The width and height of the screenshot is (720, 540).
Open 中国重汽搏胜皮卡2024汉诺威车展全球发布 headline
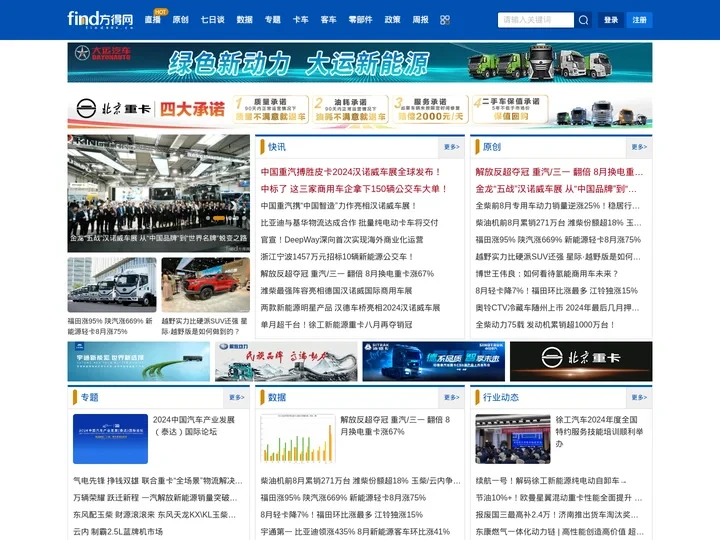(x=351, y=172)
